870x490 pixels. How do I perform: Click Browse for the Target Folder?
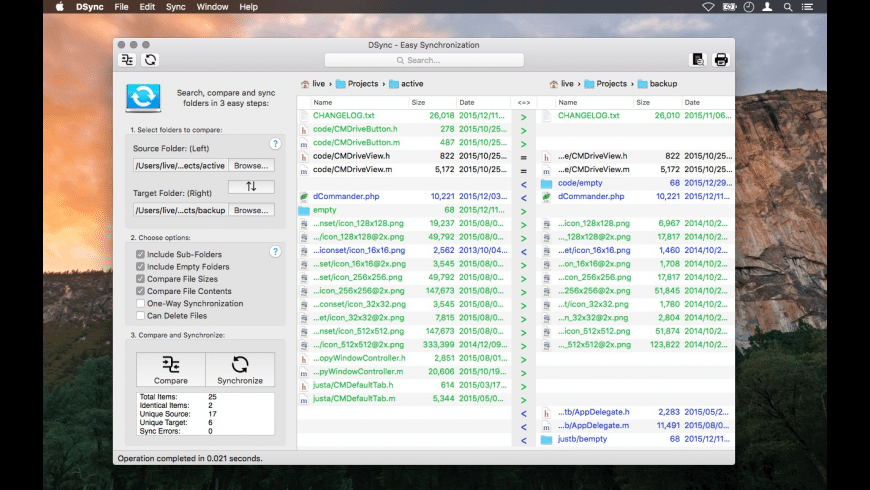[251, 210]
